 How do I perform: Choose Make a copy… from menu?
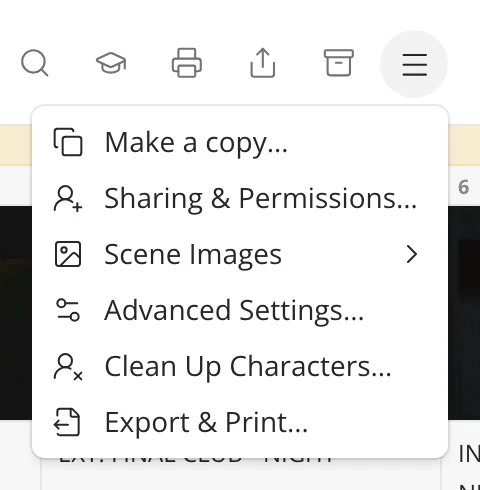[240, 142]
